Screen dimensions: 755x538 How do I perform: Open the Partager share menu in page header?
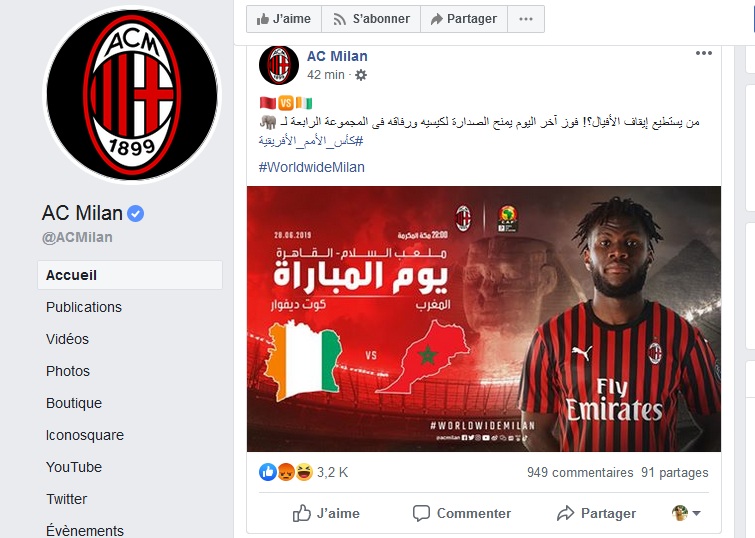pos(464,19)
